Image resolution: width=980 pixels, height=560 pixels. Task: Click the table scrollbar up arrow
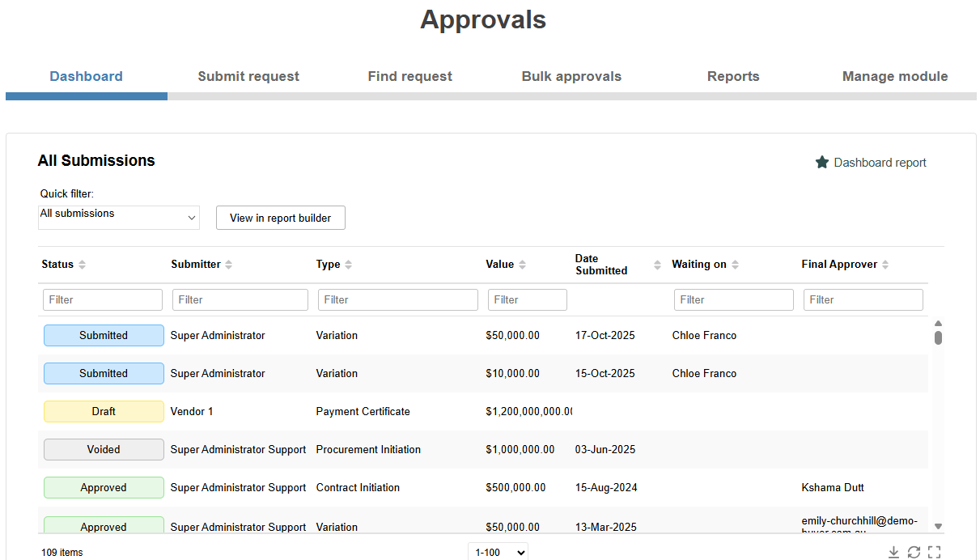tap(938, 323)
